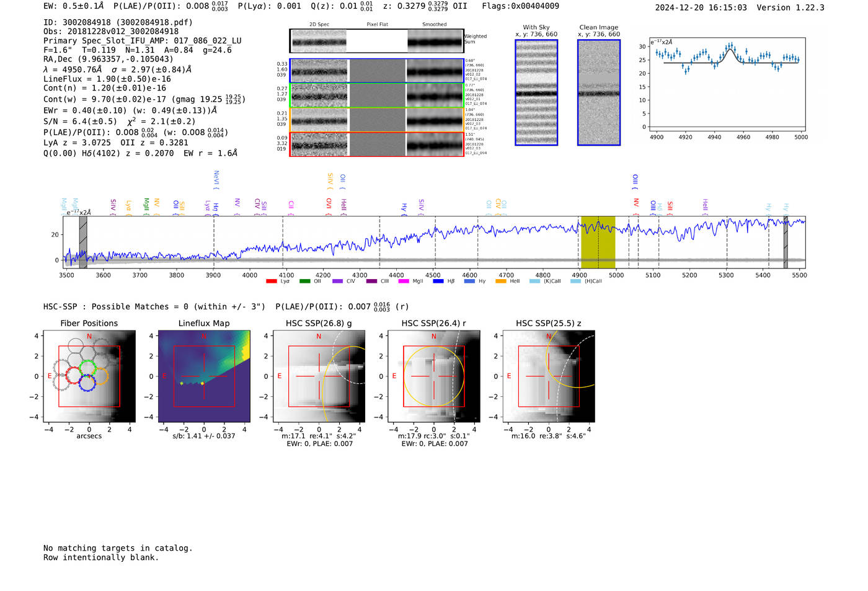Select the blue-bordered 2D fiber spectrum row

377,71
